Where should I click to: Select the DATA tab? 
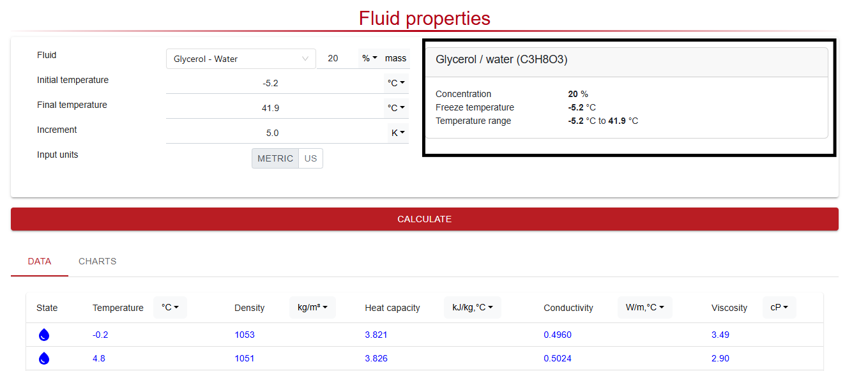pos(40,261)
